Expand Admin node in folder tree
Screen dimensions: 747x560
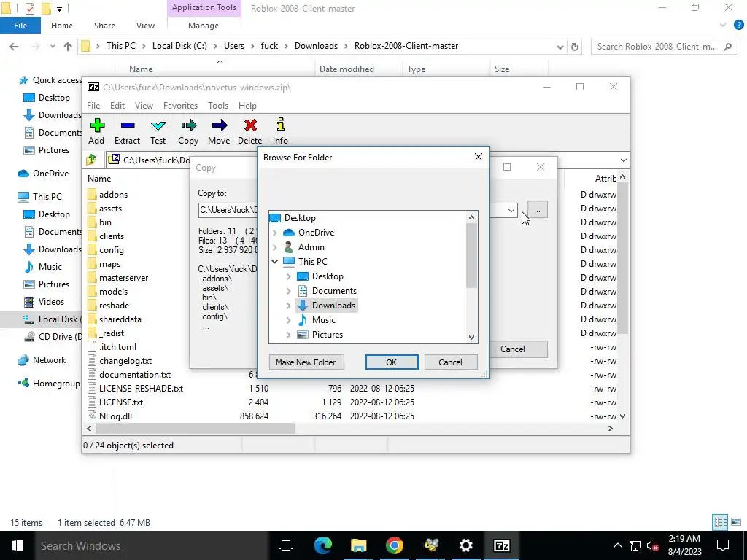tap(275, 247)
